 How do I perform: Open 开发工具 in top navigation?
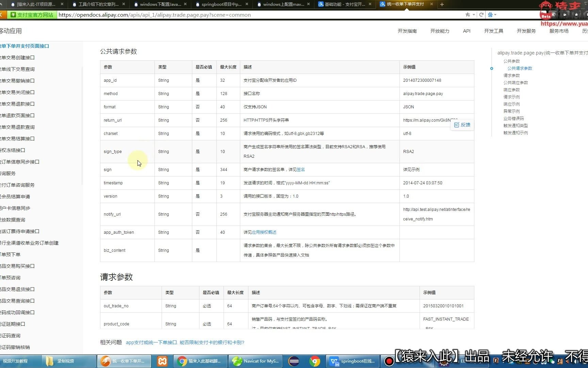pyautogui.click(x=493, y=31)
